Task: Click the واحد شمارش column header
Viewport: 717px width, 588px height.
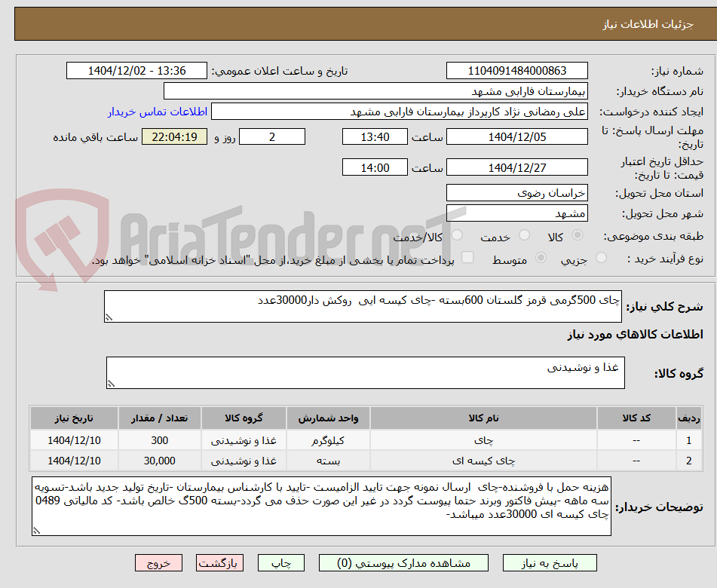Action: coord(328,418)
